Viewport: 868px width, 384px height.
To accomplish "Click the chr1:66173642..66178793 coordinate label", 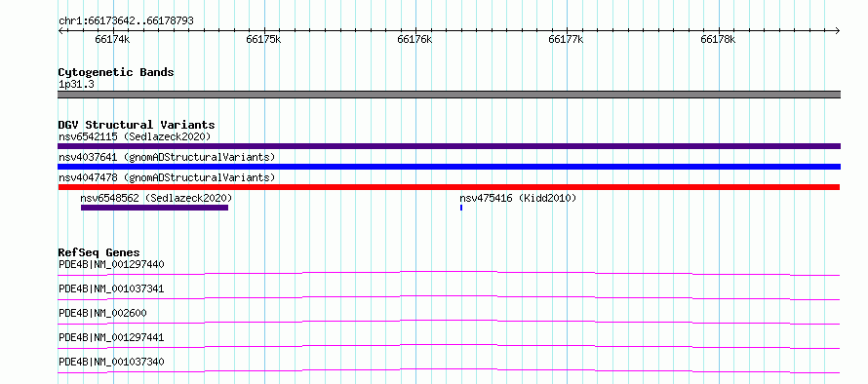I will [x=126, y=21].
